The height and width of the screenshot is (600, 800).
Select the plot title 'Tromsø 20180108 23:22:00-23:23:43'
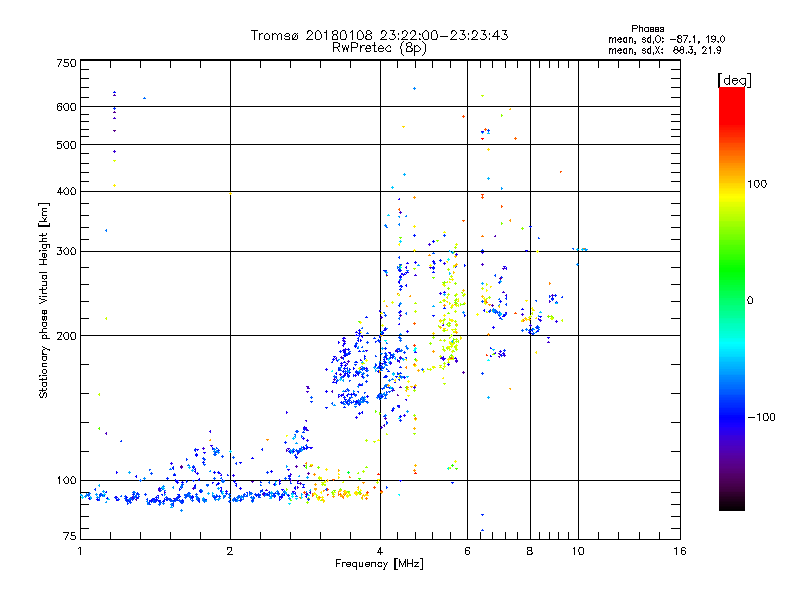(379, 35)
